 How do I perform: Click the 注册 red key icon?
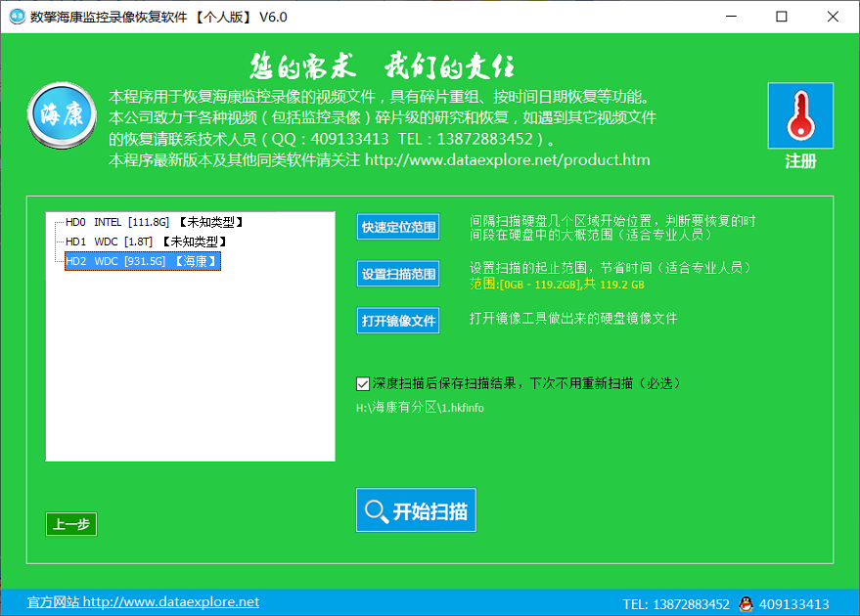click(x=800, y=115)
